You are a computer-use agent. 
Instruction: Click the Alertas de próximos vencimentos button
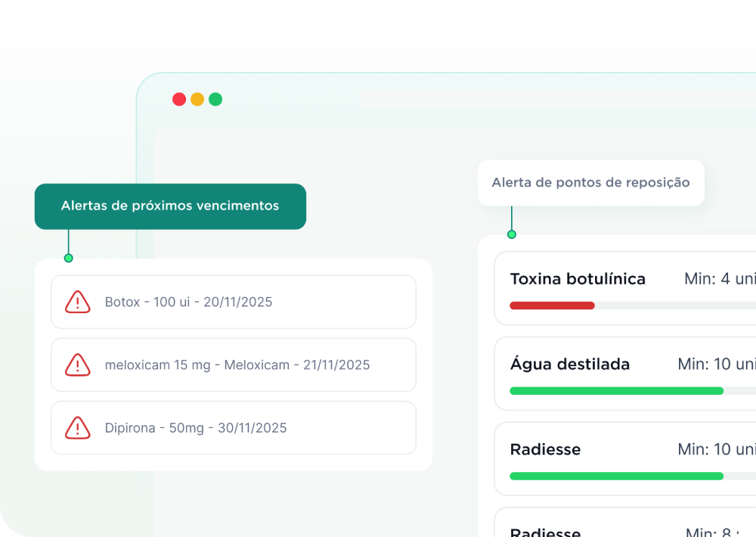170,206
